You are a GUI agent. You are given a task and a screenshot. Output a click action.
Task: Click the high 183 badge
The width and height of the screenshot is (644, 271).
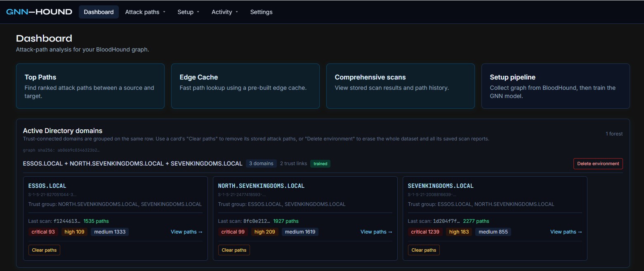tap(459, 232)
